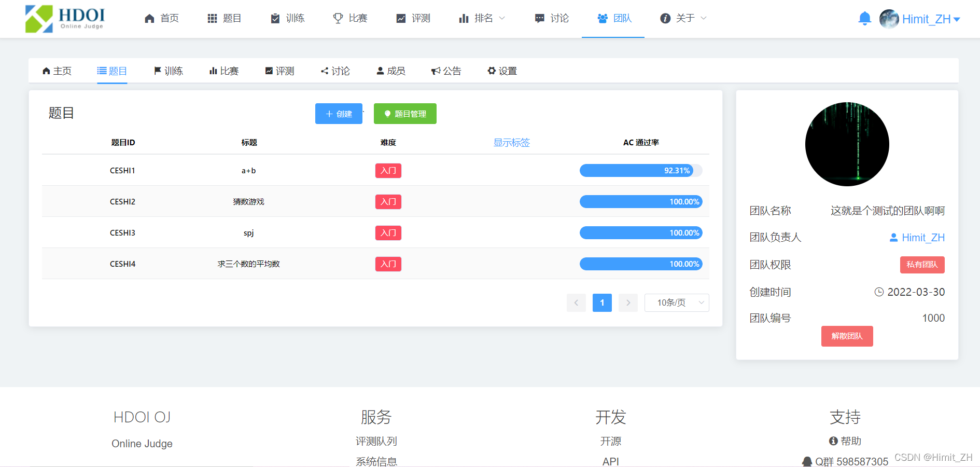This screenshot has height=467, width=980.
Task: Open the team 设置 tab
Action: [x=502, y=71]
